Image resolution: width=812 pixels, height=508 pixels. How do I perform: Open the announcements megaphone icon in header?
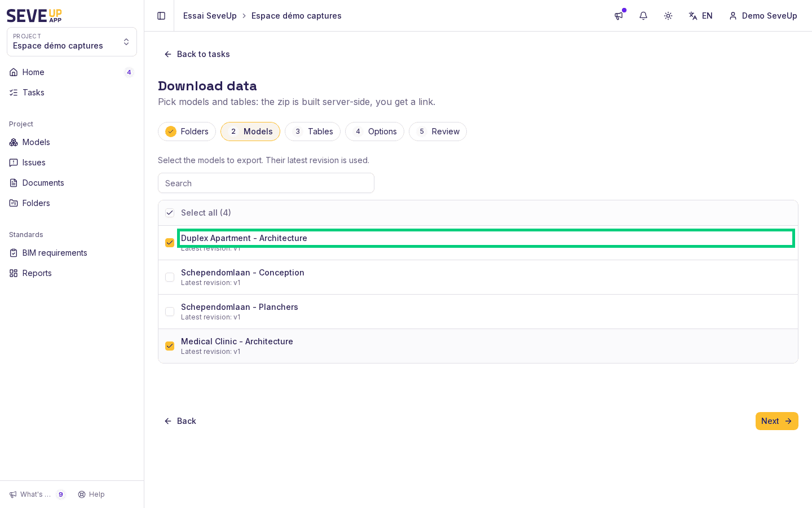[619, 16]
